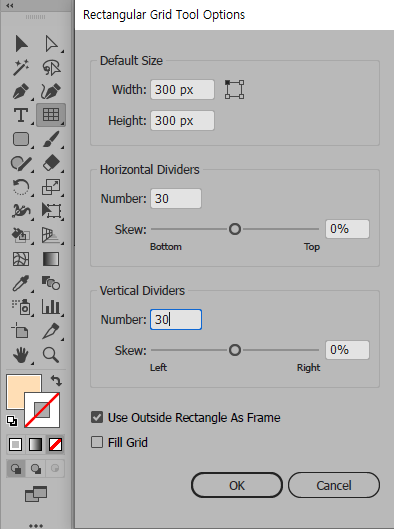Select the Warp tool
Screen dimensions: 394x529
click(21, 211)
